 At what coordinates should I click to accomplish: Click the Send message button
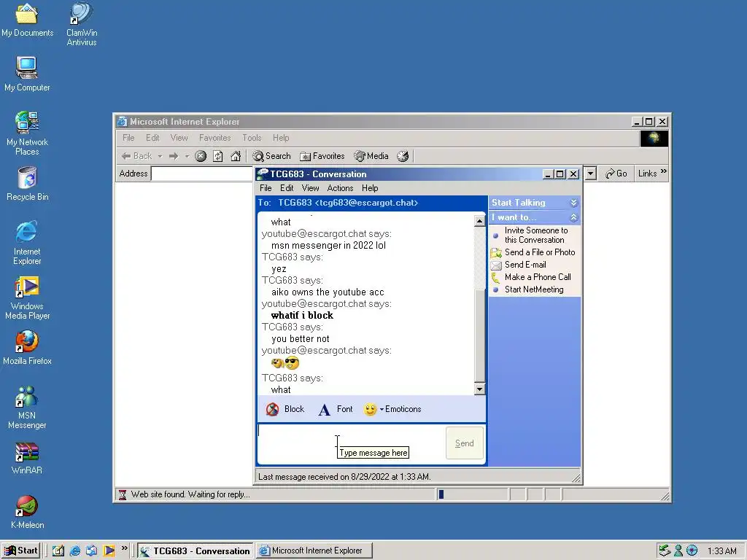point(465,443)
